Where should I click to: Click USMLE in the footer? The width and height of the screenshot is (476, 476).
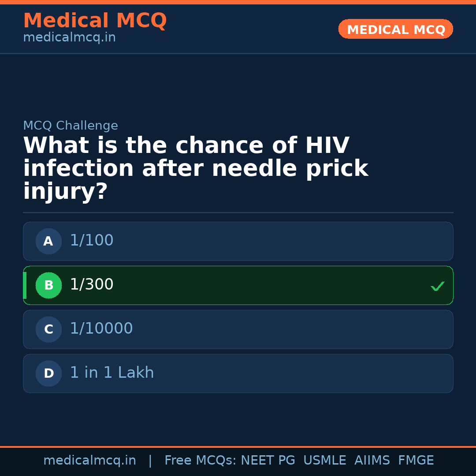[x=324, y=461]
